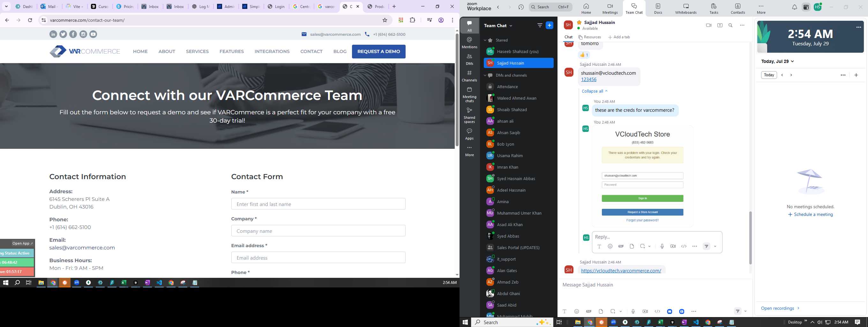868x327 pixels.
Task: Open Zoom Home tab
Action: 586,9
